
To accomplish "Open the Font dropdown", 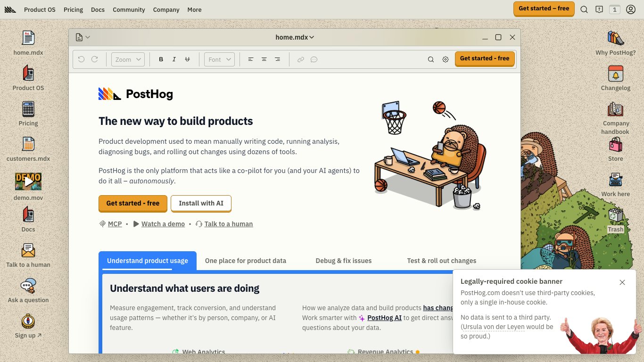I will [219, 59].
